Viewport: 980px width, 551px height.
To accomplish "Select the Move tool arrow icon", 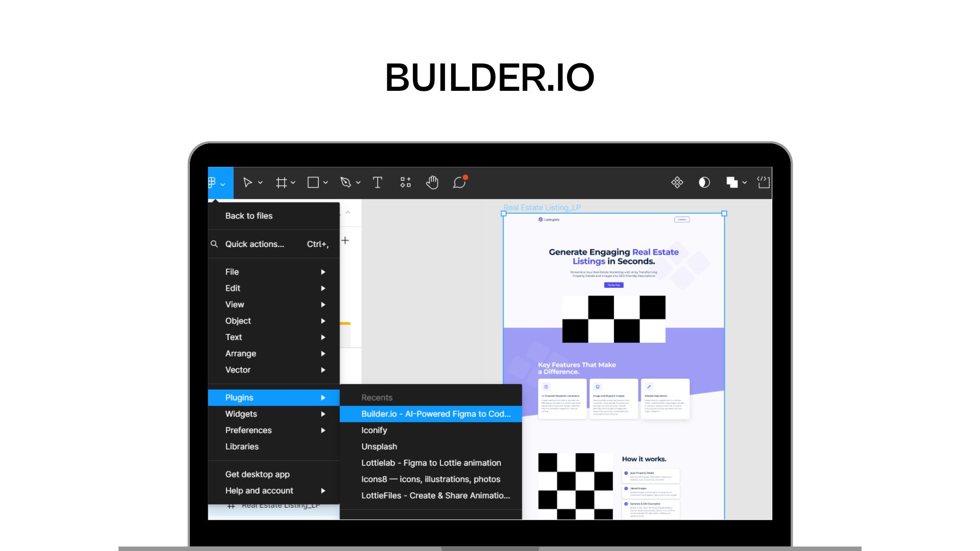I will click(x=248, y=183).
